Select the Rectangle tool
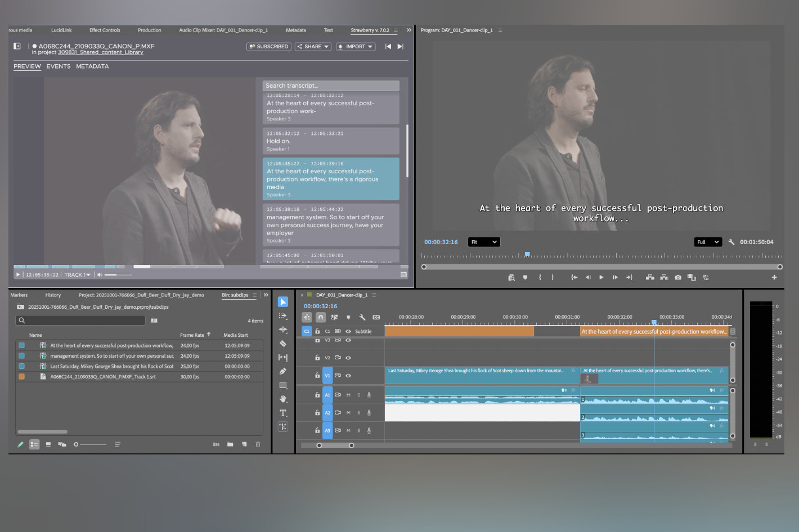This screenshot has width=799, height=532. pos(283,385)
